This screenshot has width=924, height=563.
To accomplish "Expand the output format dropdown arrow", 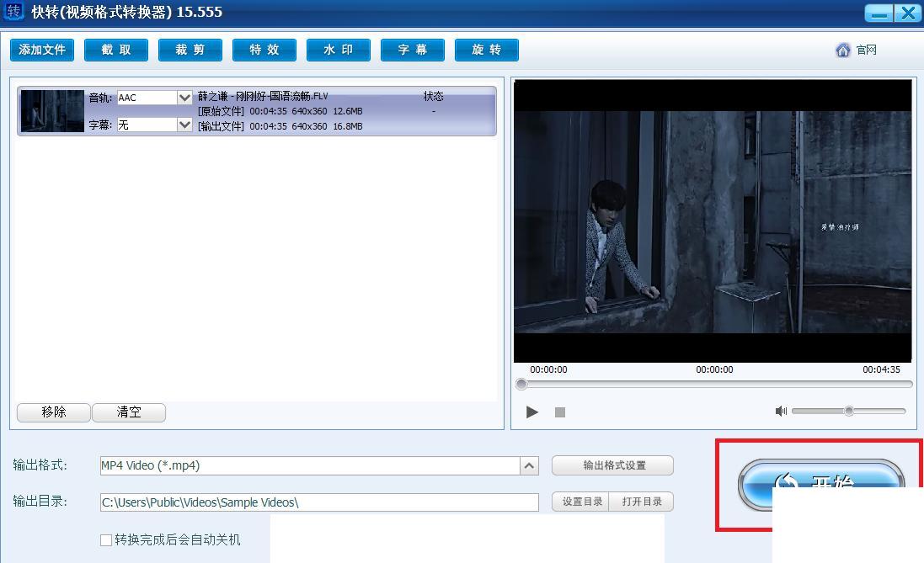I will [529, 466].
